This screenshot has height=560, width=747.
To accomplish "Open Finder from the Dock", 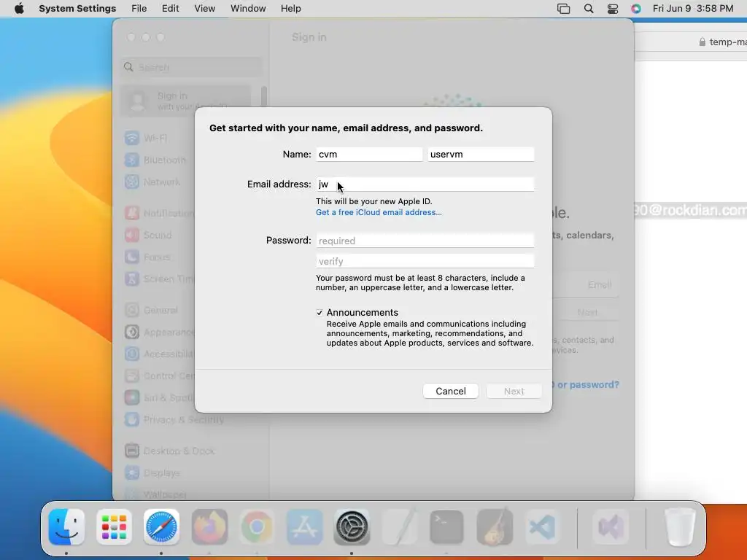I will (x=66, y=527).
